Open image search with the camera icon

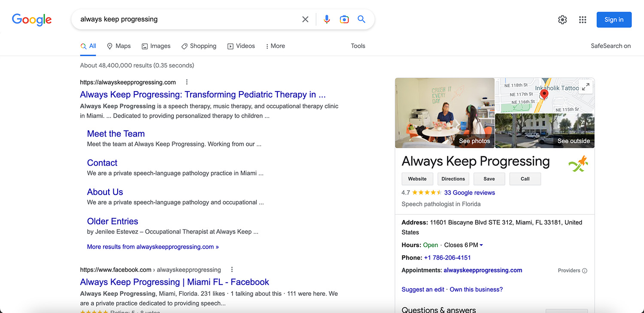coord(344,19)
